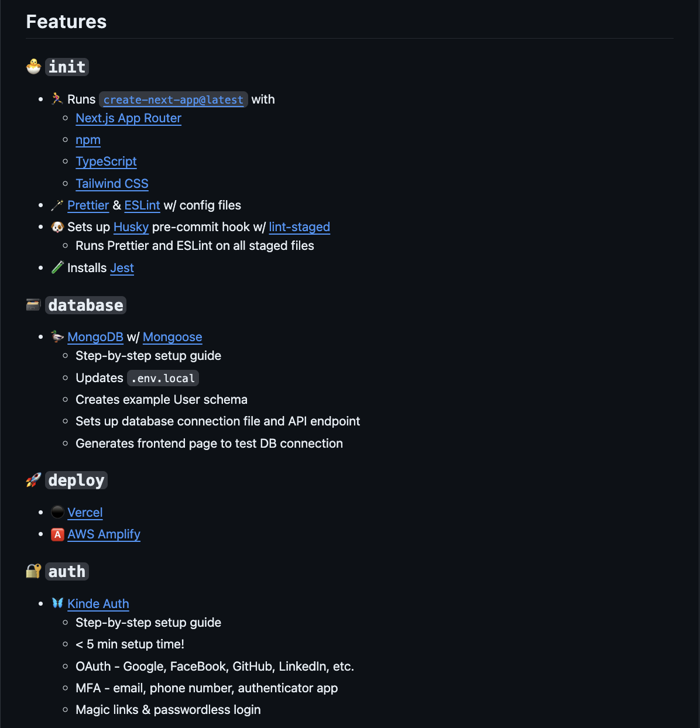
Task: Open the create-next-app@latest link
Action: pos(173,99)
